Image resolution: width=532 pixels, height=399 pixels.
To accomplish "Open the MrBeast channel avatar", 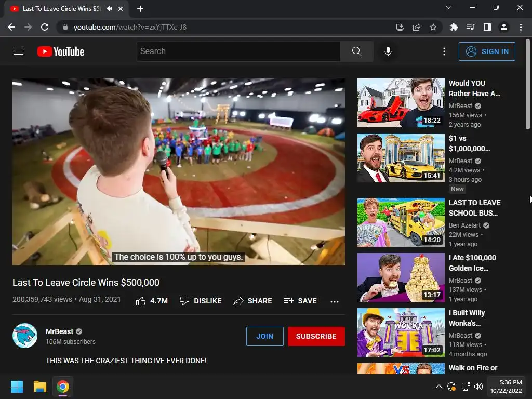I will click(25, 336).
